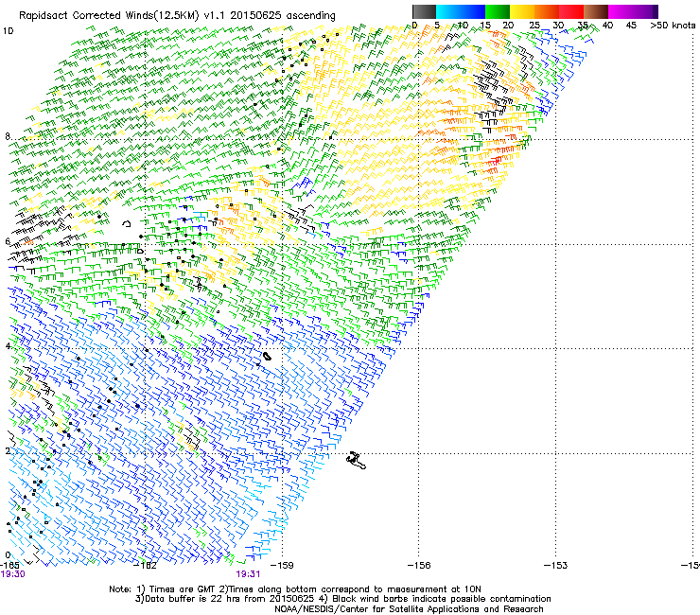This screenshot has width=700, height=615.
Task: Click the yellow 20-25 knots legend swatch
Action: 522,11
